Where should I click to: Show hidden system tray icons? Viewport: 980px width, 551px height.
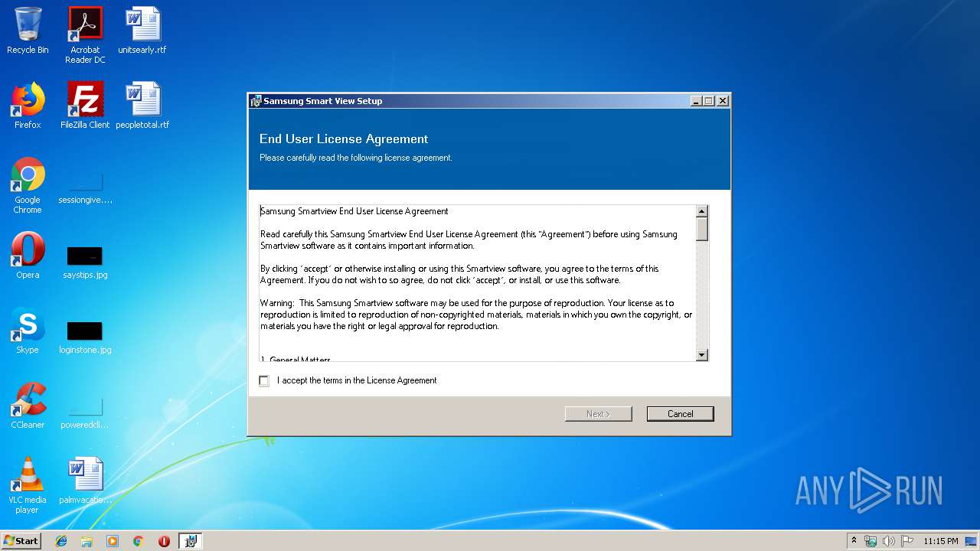click(854, 541)
